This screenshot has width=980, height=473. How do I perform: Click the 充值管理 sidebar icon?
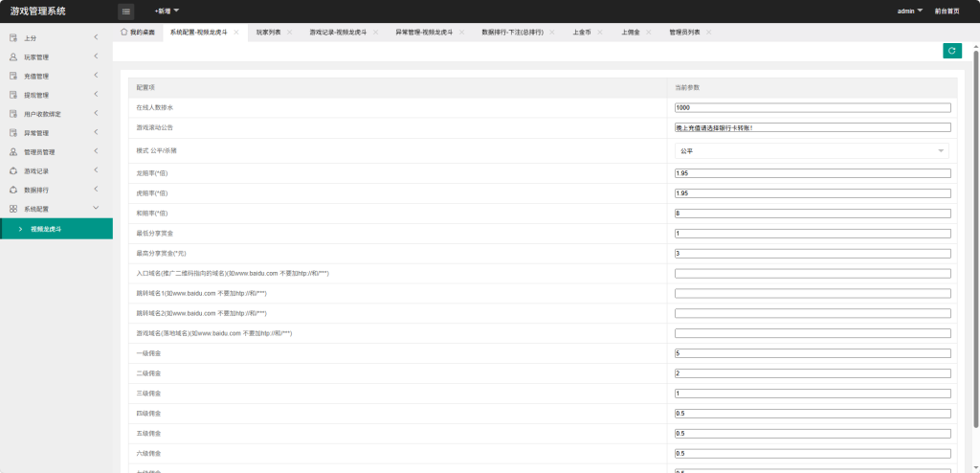13,76
